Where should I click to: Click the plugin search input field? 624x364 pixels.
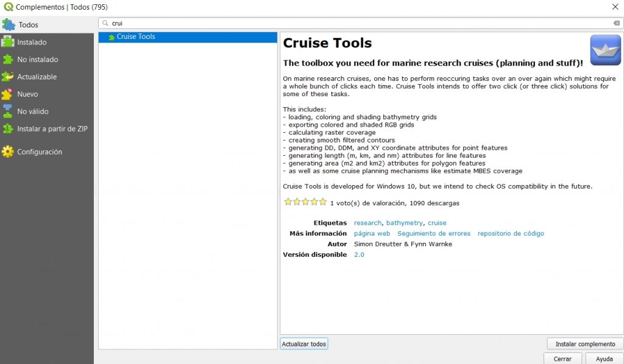click(360, 23)
